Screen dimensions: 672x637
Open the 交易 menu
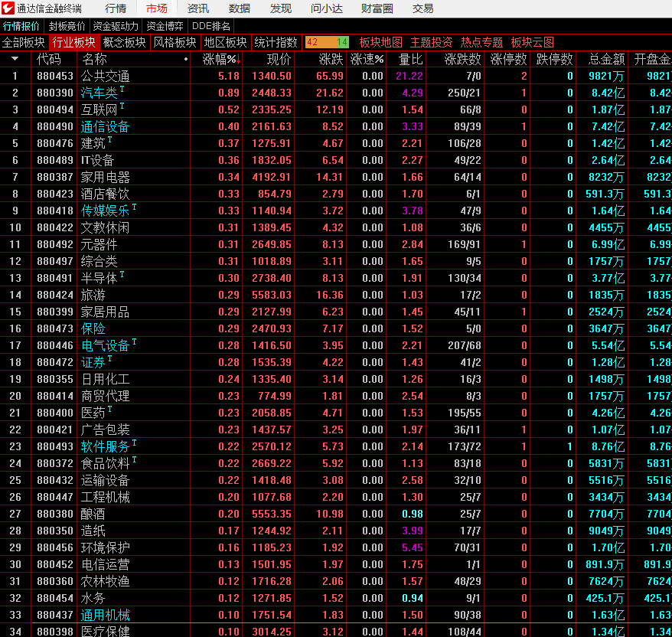423,8
